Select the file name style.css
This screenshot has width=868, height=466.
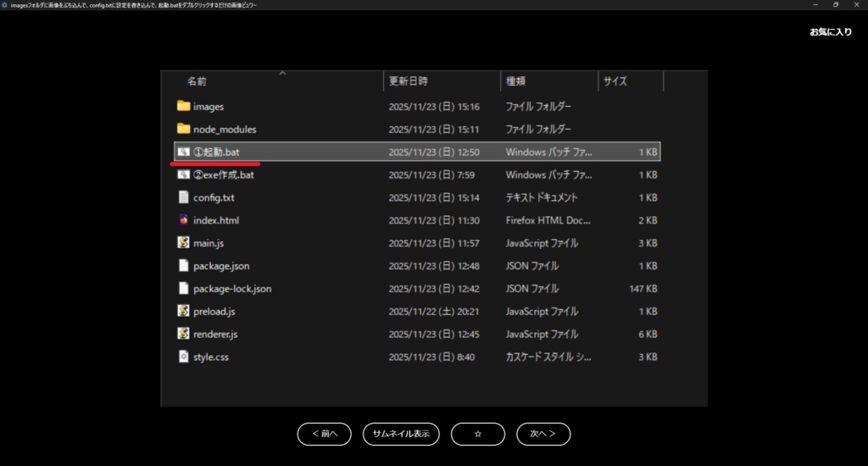[211, 357]
